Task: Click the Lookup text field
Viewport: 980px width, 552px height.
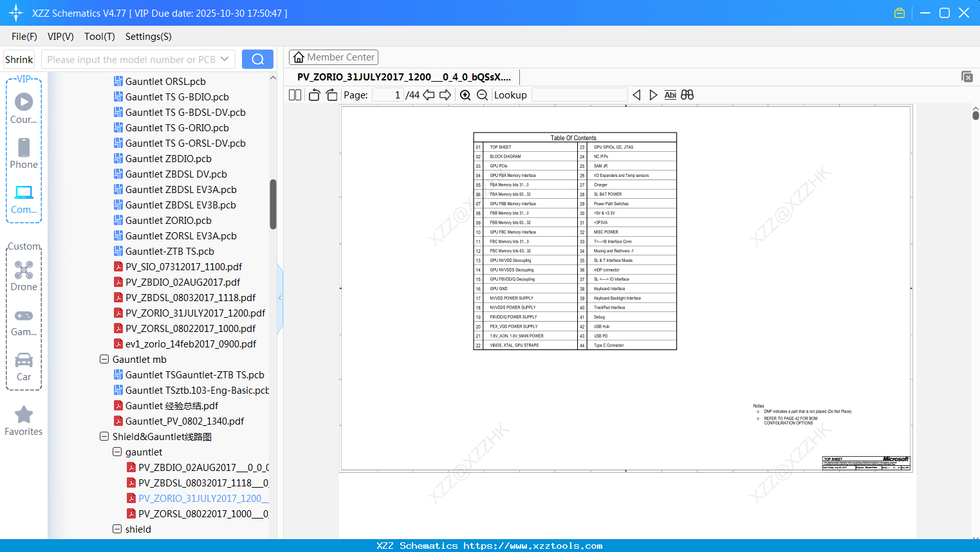Action: [x=579, y=95]
